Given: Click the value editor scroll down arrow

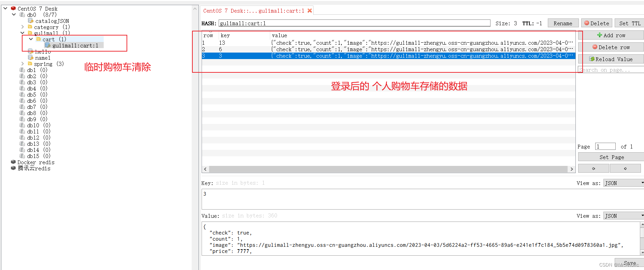Looking at the screenshot, I should 642,253.
